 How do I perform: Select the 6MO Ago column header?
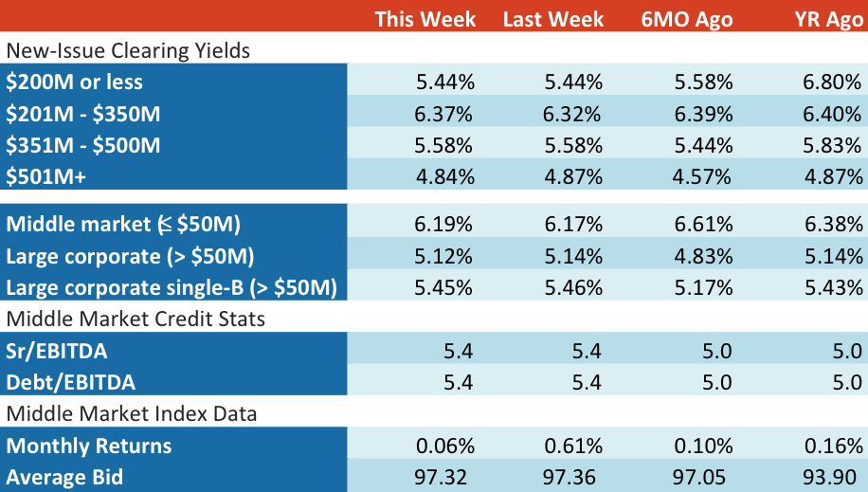coord(686,19)
